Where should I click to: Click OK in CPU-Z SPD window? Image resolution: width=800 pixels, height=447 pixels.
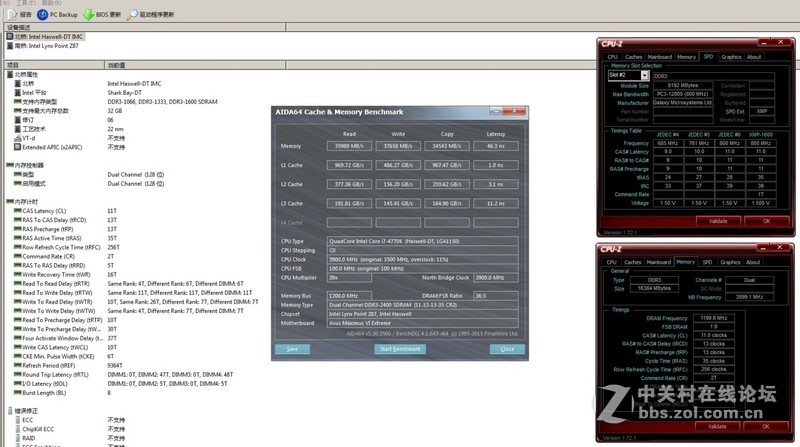(x=766, y=221)
